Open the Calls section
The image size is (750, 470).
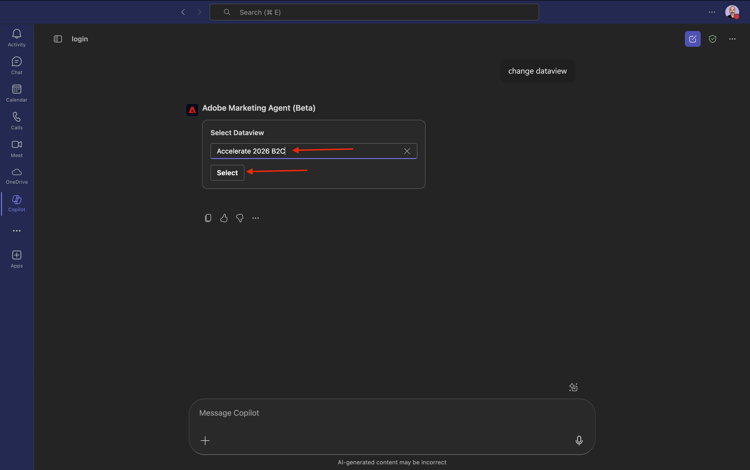17,120
